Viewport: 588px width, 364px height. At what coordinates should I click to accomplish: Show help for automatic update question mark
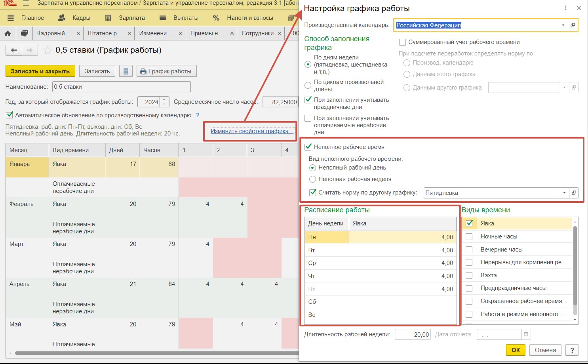point(198,115)
